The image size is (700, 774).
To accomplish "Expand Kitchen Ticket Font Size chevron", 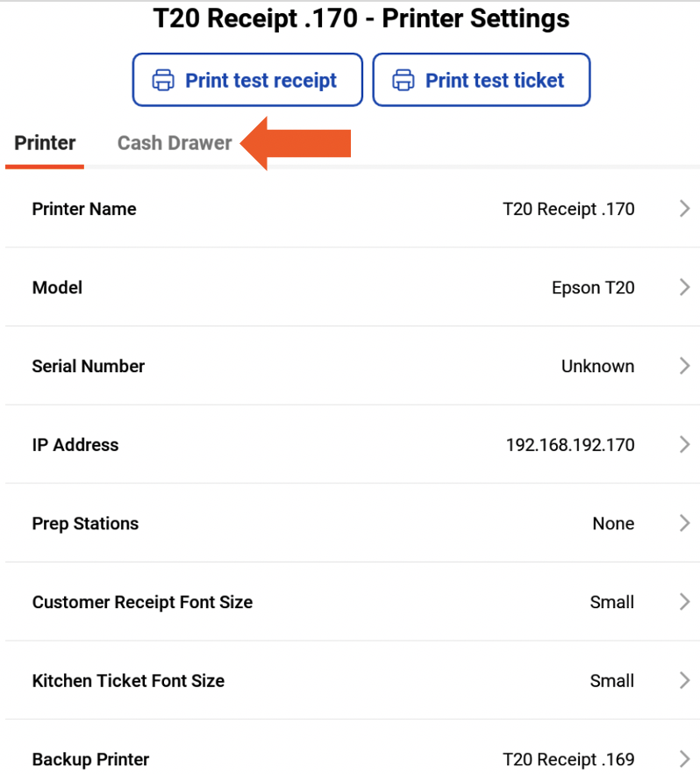I will (685, 681).
